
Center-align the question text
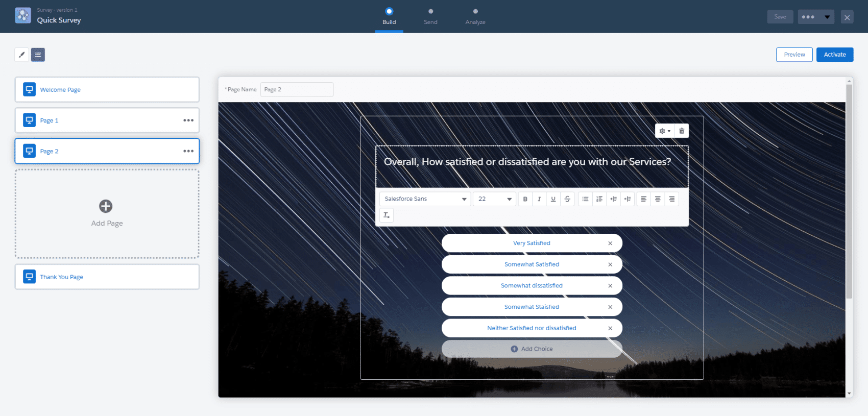[x=658, y=199]
